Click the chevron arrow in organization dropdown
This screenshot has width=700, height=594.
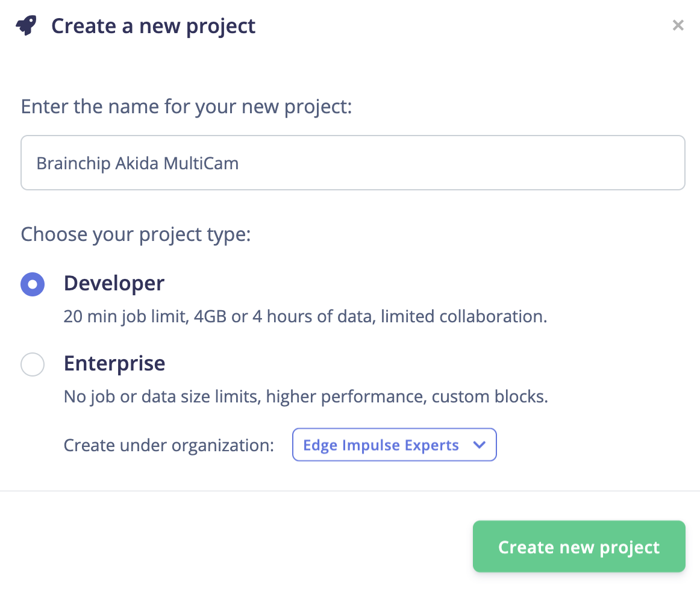480,445
